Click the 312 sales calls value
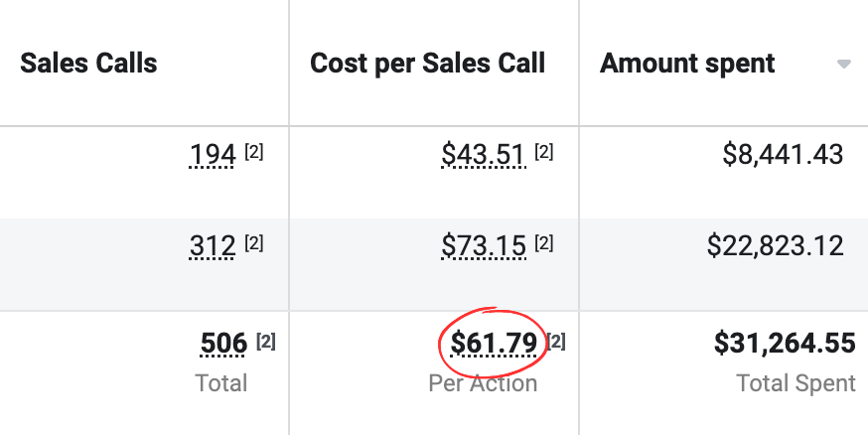 click(212, 245)
